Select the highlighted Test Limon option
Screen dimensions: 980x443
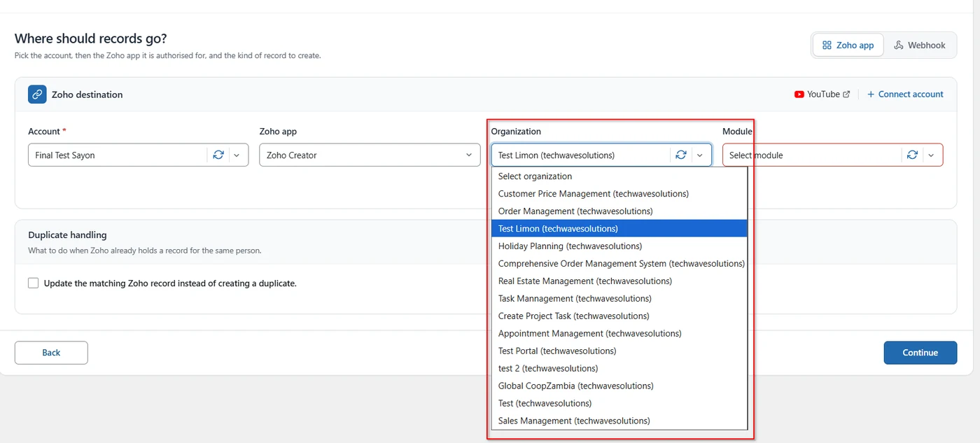(619, 229)
